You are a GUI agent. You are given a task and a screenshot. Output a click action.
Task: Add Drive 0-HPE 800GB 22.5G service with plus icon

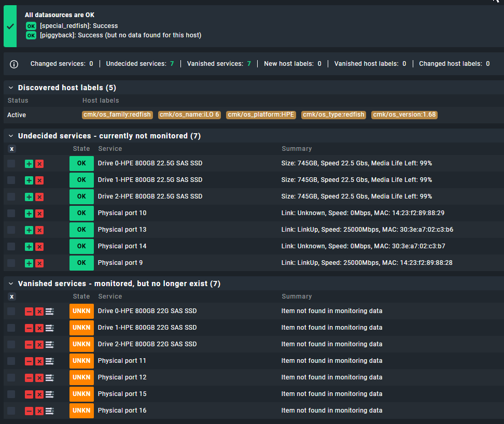coord(29,163)
